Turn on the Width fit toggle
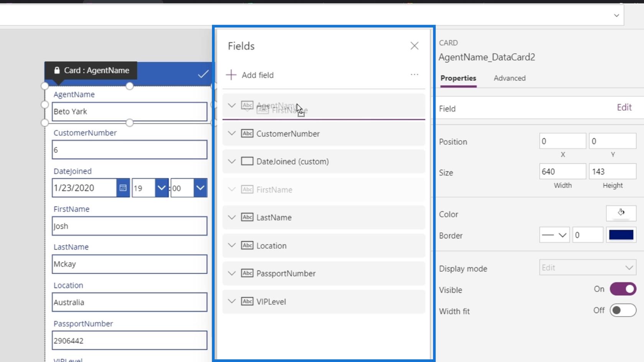The image size is (644, 362). click(x=623, y=310)
